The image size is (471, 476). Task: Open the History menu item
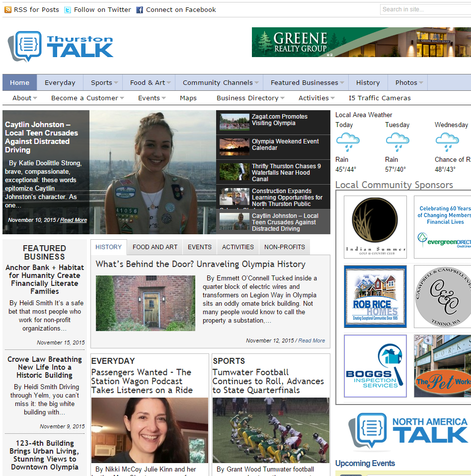click(368, 82)
